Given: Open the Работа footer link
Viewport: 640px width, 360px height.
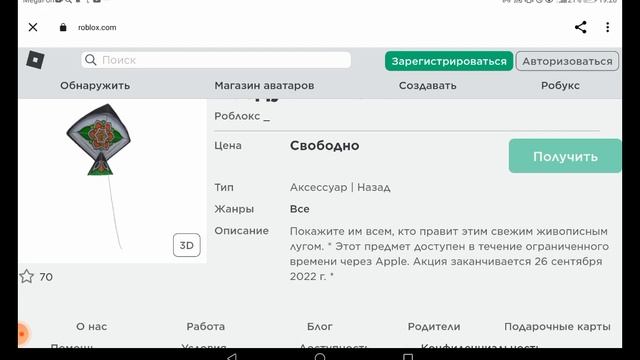Looking at the screenshot, I should [x=206, y=327].
